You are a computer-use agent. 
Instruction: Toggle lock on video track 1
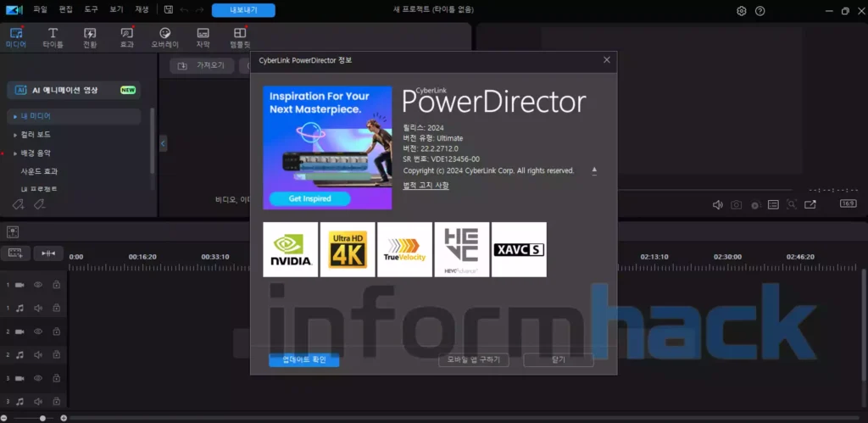click(56, 285)
